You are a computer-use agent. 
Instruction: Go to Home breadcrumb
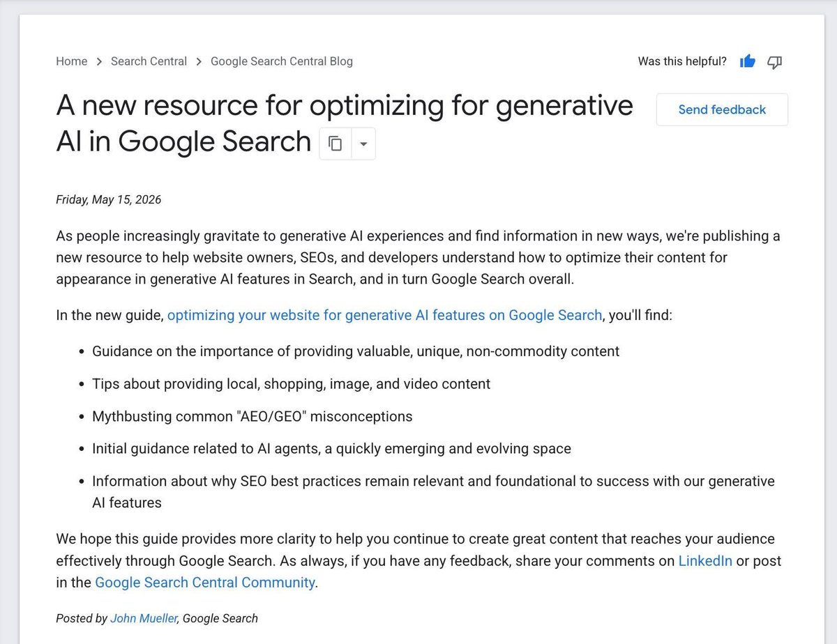(72, 61)
